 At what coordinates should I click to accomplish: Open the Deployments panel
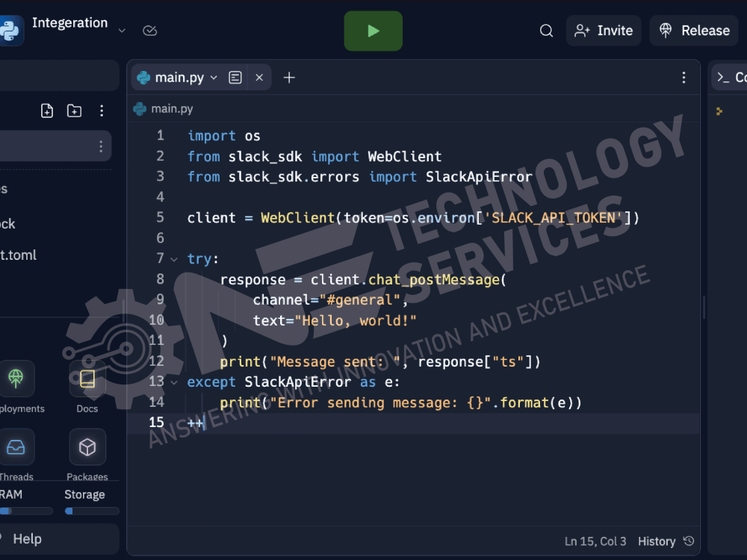point(16,379)
